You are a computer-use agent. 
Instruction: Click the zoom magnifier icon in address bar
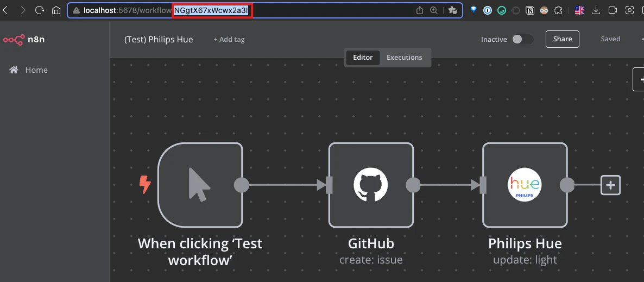point(434,10)
